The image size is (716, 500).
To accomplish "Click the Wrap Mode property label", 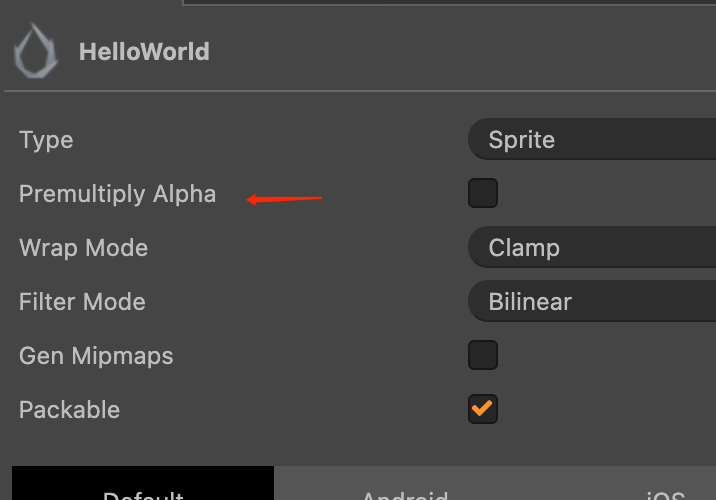I will (83, 248).
